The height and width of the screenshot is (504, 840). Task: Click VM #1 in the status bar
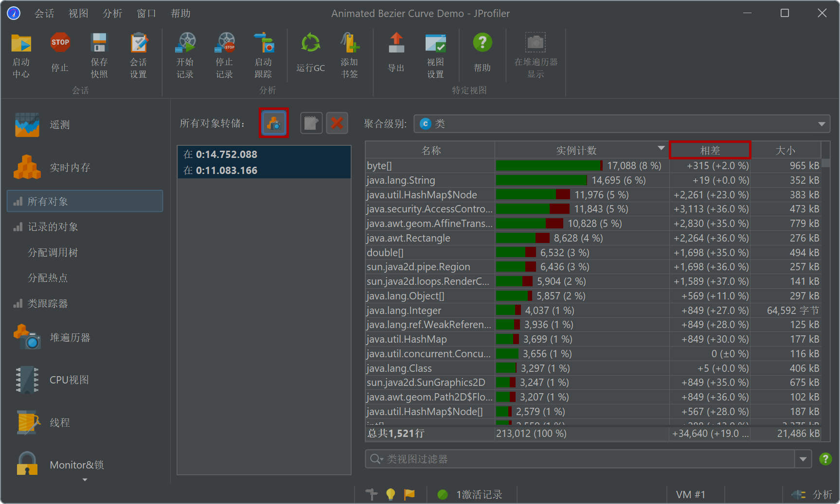click(x=691, y=494)
